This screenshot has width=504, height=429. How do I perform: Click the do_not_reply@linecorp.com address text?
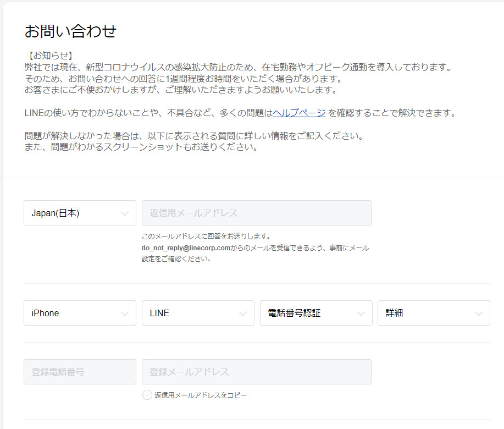coord(186,248)
